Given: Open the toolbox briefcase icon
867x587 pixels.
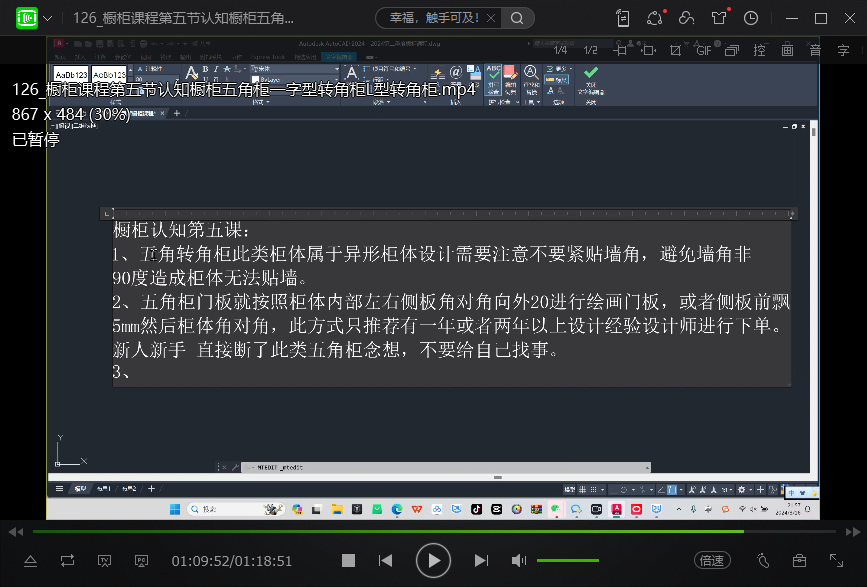Looking at the screenshot, I should click(x=800, y=561).
